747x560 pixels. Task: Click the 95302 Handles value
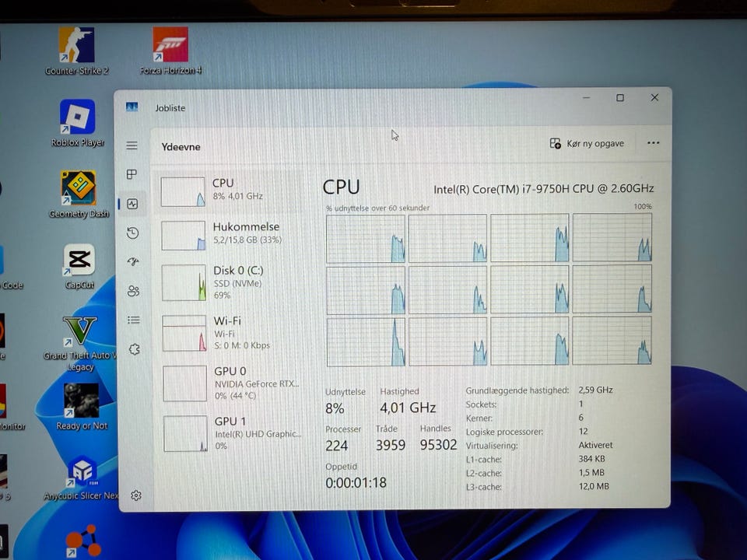(438, 445)
